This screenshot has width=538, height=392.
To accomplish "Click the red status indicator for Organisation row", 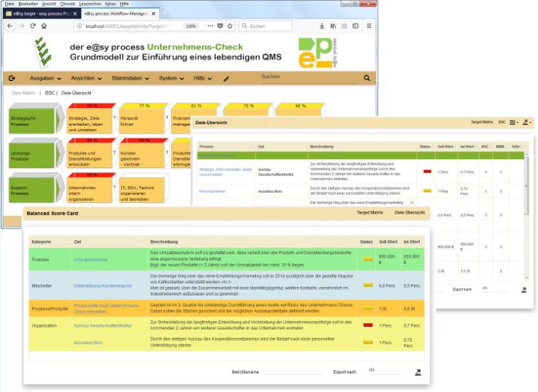I will (367, 325).
